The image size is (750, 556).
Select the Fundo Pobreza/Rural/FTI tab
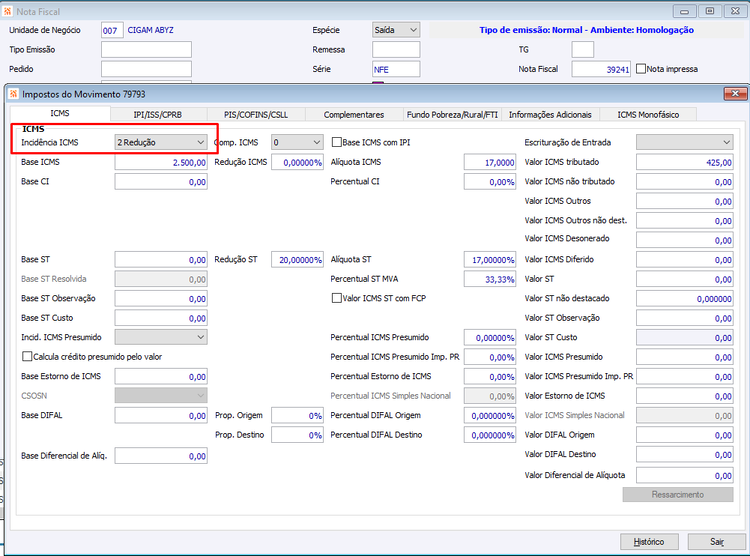(452, 115)
